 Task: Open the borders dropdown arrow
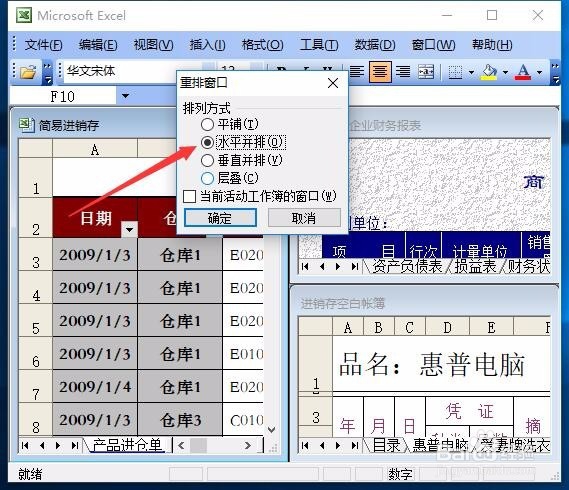pyautogui.click(x=471, y=72)
